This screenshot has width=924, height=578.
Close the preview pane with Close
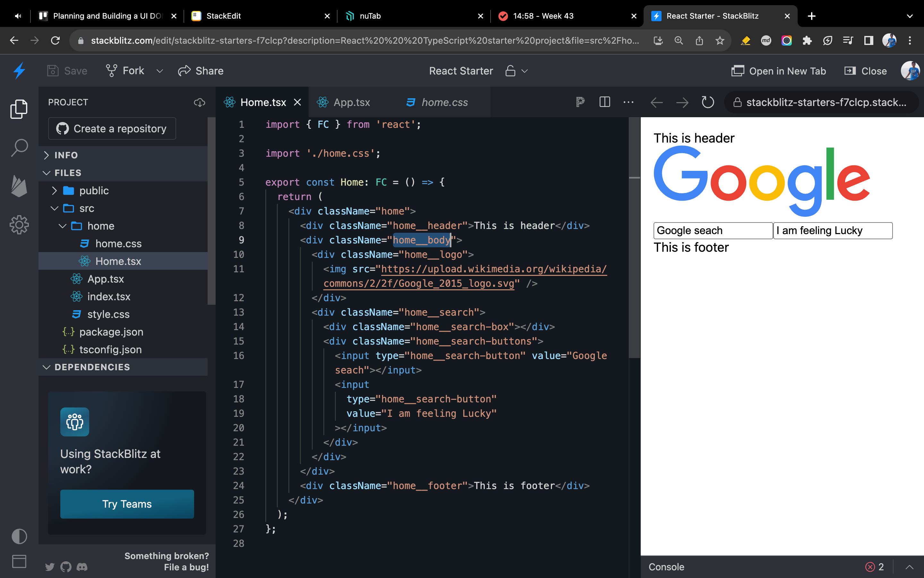[x=866, y=71]
